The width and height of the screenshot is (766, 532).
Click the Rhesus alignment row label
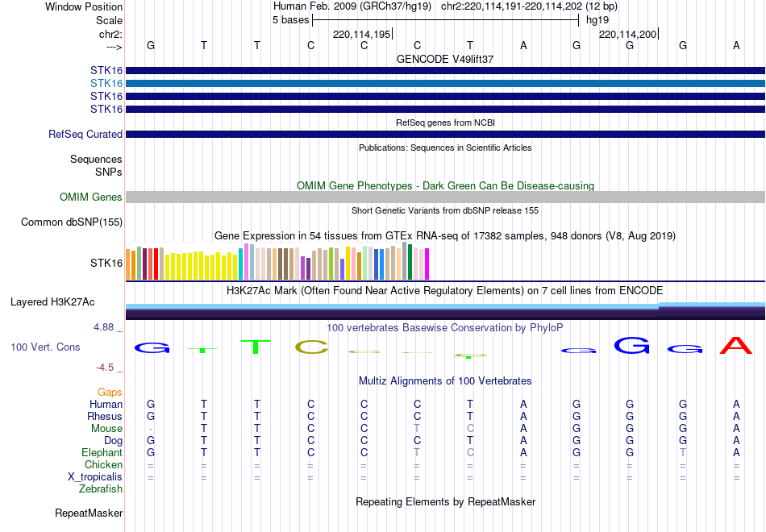coord(105,416)
